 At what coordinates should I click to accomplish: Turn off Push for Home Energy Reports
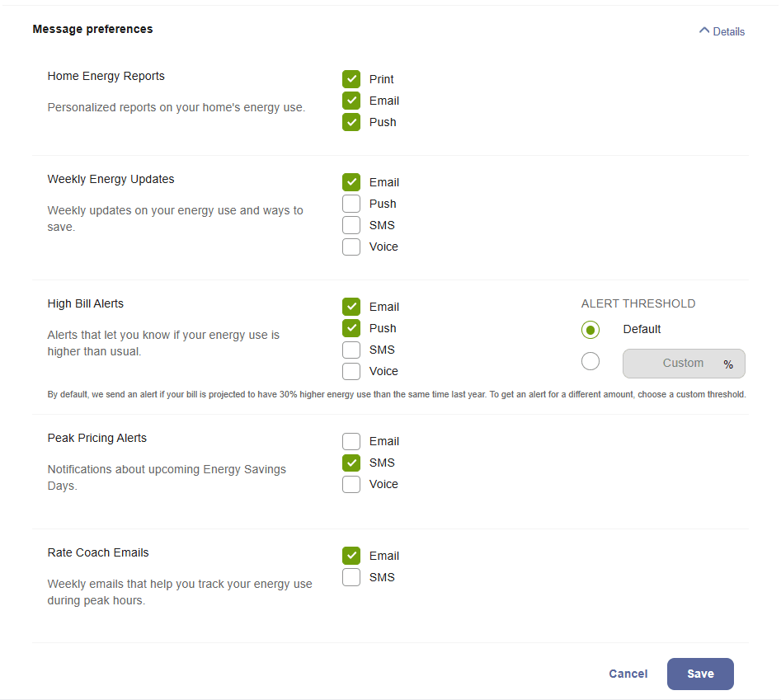point(351,122)
